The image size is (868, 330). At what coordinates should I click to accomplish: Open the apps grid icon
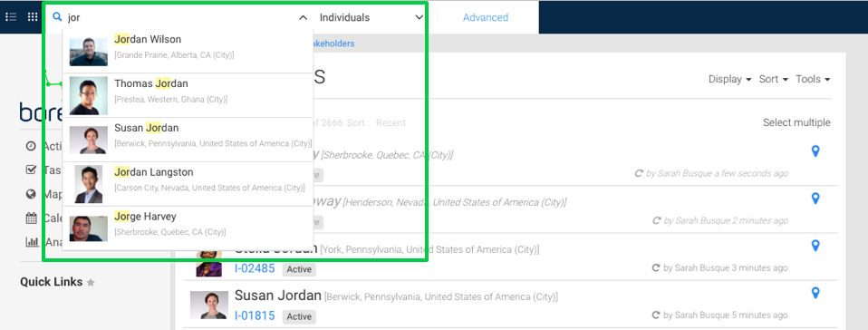click(x=33, y=17)
